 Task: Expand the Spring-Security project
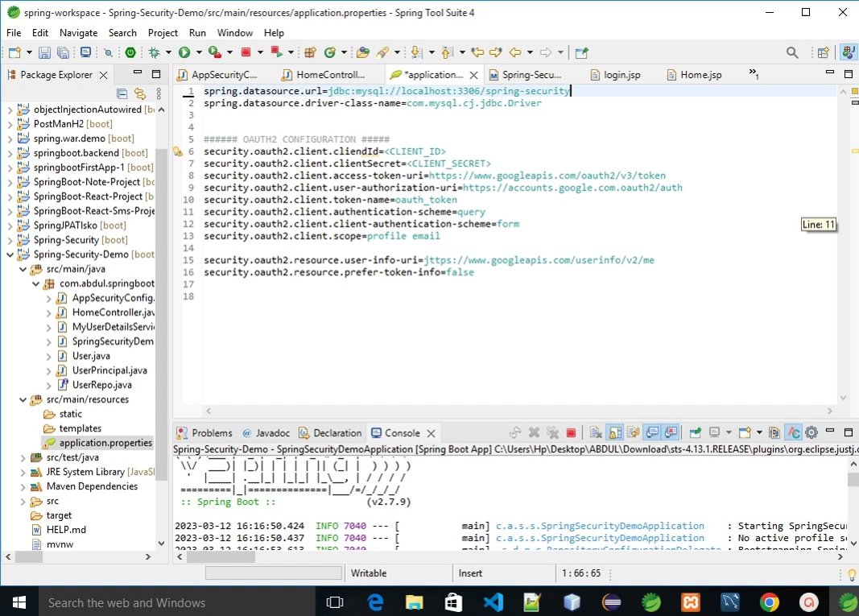click(10, 240)
